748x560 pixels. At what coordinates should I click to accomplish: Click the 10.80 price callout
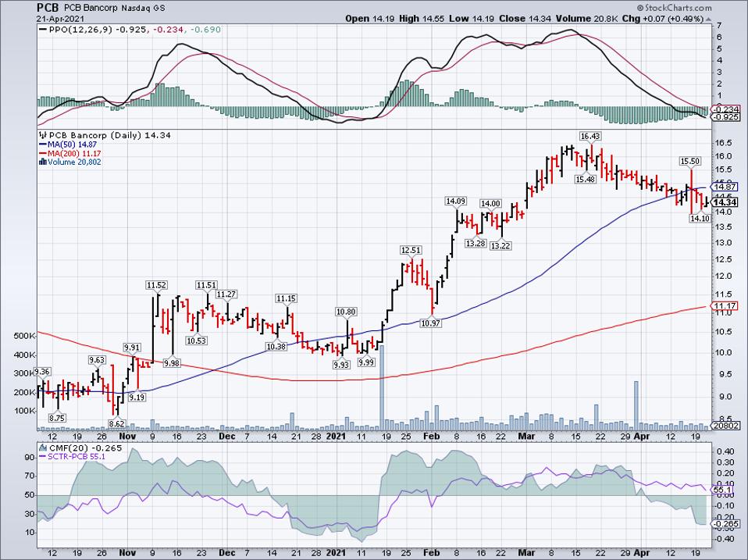(346, 312)
